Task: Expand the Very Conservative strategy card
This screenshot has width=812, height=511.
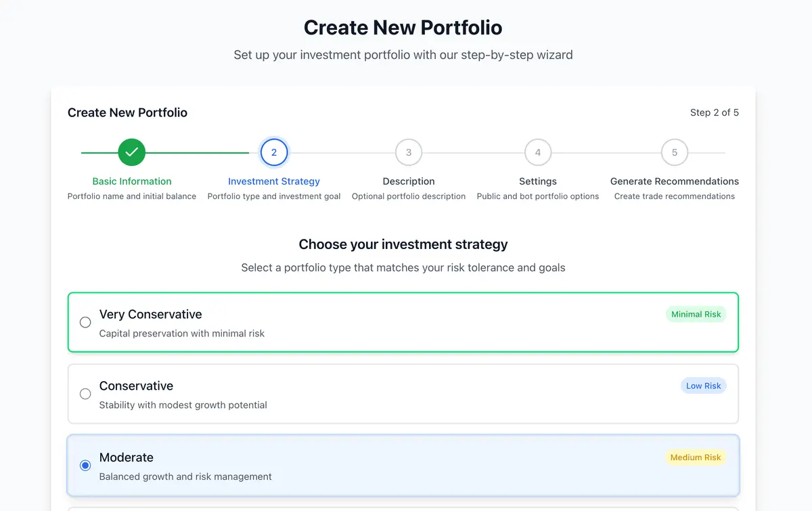Action: (x=403, y=322)
